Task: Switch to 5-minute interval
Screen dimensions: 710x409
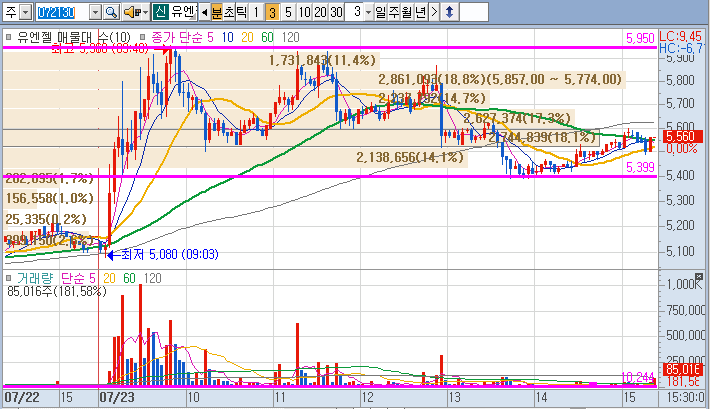Action: pyautogui.click(x=288, y=12)
